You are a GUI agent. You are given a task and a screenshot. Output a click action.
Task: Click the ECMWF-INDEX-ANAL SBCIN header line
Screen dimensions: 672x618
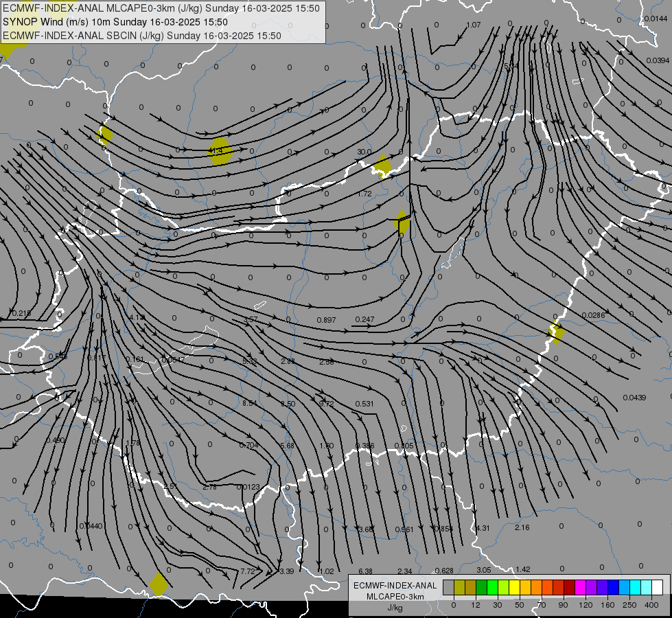point(142,36)
